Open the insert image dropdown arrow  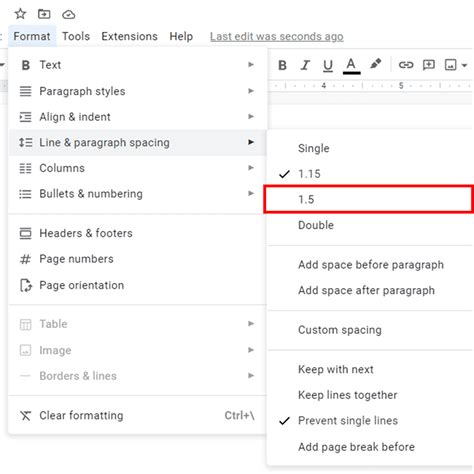coord(465,65)
